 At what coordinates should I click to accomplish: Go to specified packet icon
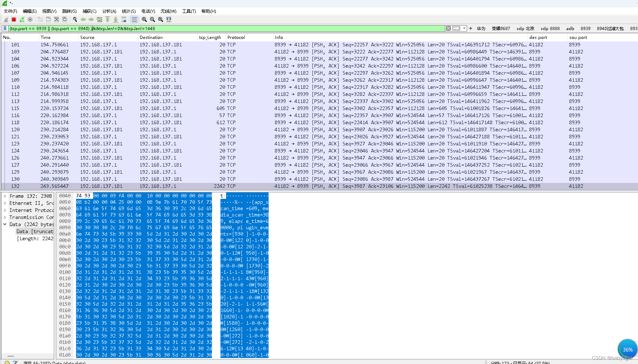pos(99,19)
